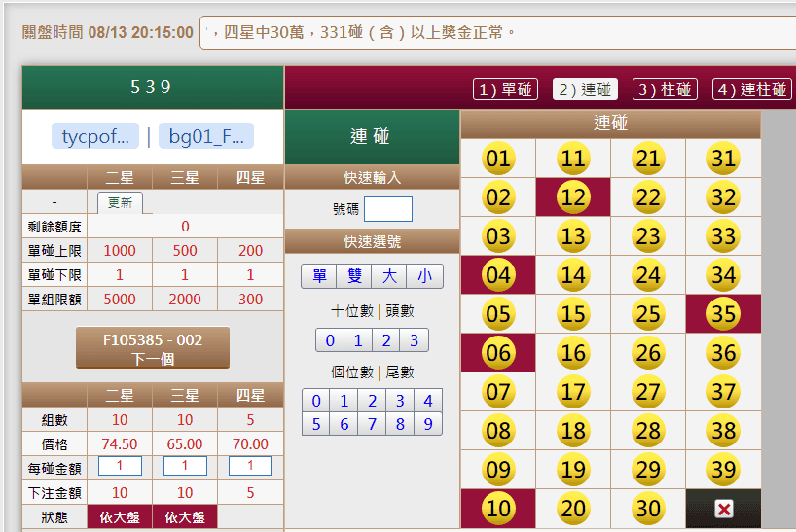Viewport: 796px width, 532px height.
Task: Edit 二星 每碰金額 amount field
Action: (x=120, y=466)
